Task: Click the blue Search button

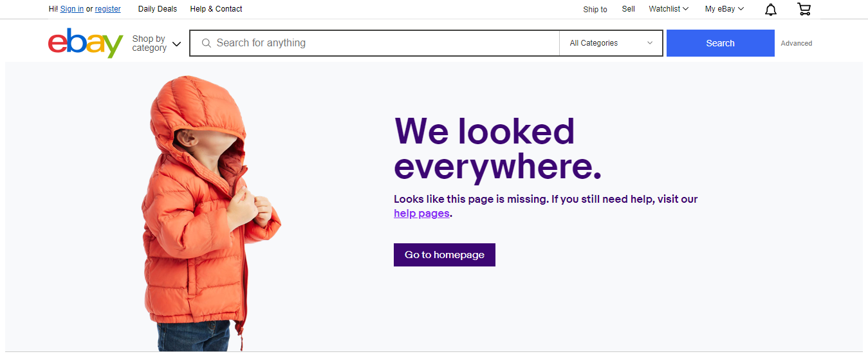Action: (x=721, y=43)
